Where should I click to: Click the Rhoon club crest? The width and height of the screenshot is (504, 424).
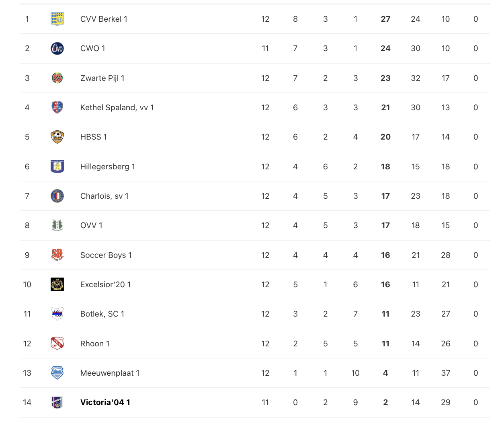[x=57, y=344]
